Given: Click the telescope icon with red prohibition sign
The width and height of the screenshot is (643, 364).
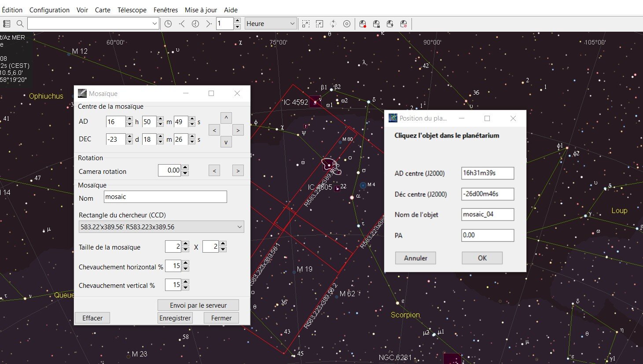Looking at the screenshot, I should pyautogui.click(x=404, y=24).
